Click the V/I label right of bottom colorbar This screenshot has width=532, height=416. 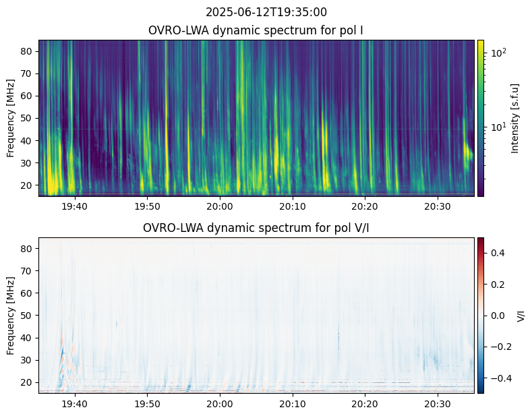[x=520, y=315]
